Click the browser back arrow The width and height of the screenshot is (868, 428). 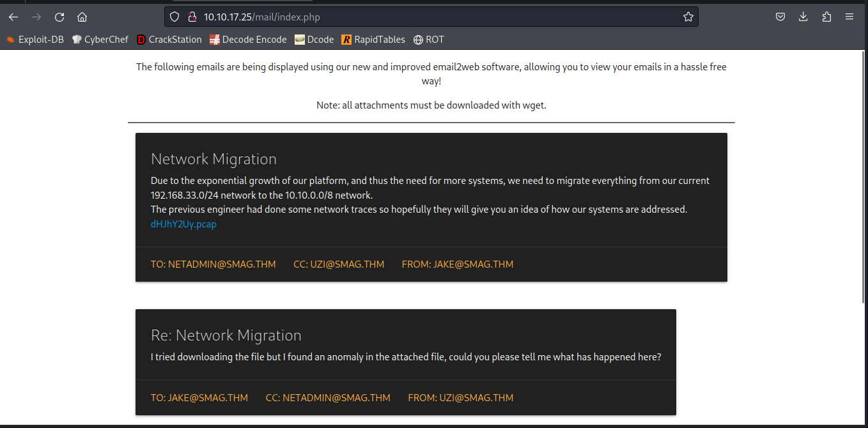[x=13, y=17]
